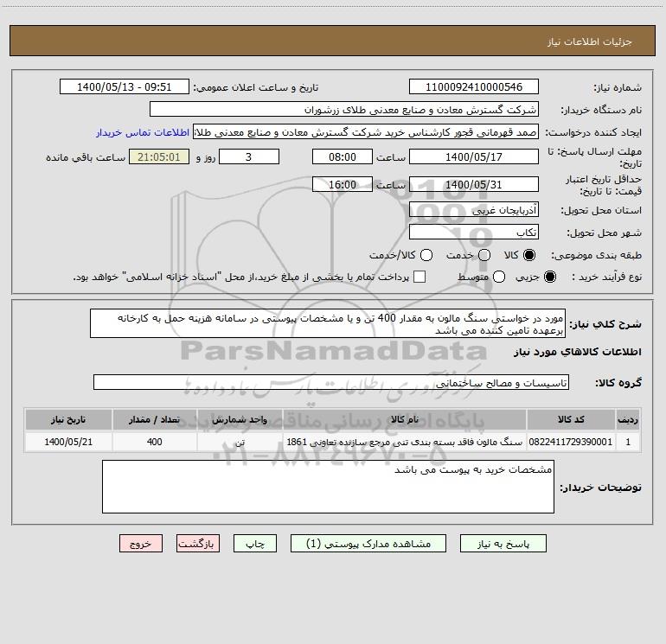The image size is (666, 644).
Task: Click the buyer organization name field
Action: [344, 109]
